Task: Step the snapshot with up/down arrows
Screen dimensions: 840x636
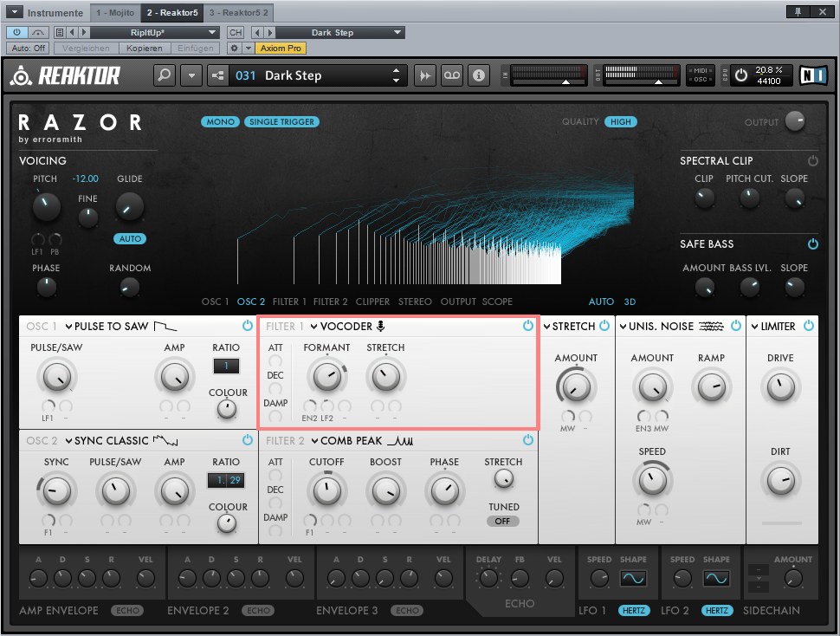Action: [x=396, y=75]
